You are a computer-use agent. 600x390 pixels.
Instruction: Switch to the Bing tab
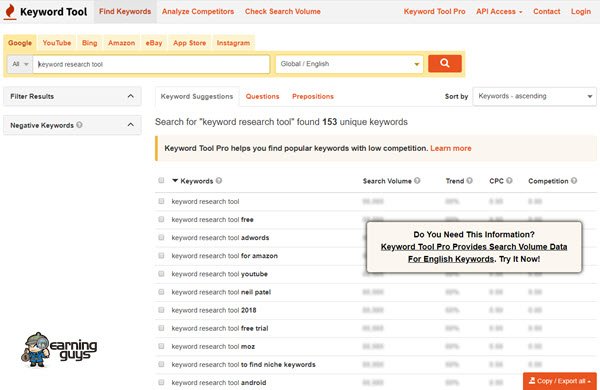(90, 43)
